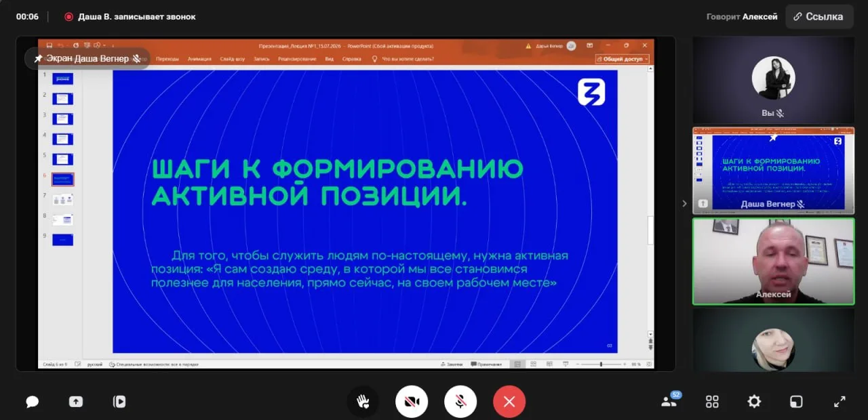Select slide 1 thumbnail
868x420 pixels.
coord(62,79)
